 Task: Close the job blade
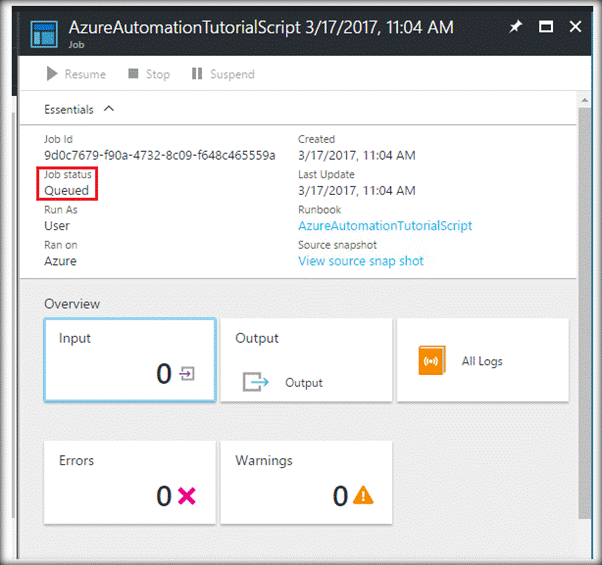575,26
